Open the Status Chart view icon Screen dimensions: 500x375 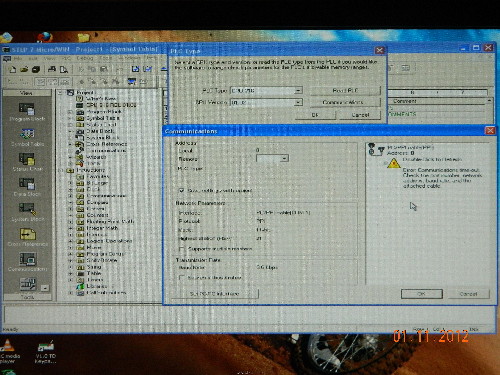[27, 159]
